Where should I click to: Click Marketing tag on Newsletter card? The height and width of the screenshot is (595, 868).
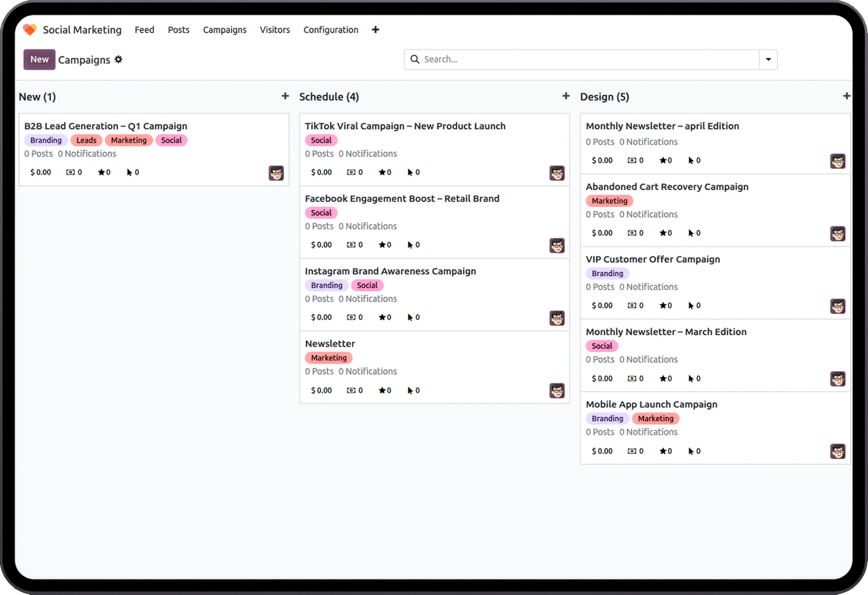pyautogui.click(x=329, y=358)
